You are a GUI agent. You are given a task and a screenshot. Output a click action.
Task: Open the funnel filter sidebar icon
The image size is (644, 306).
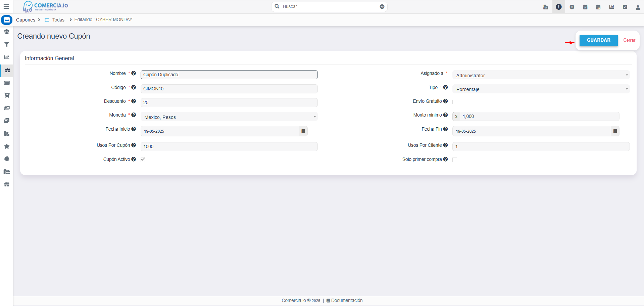pyautogui.click(x=7, y=44)
